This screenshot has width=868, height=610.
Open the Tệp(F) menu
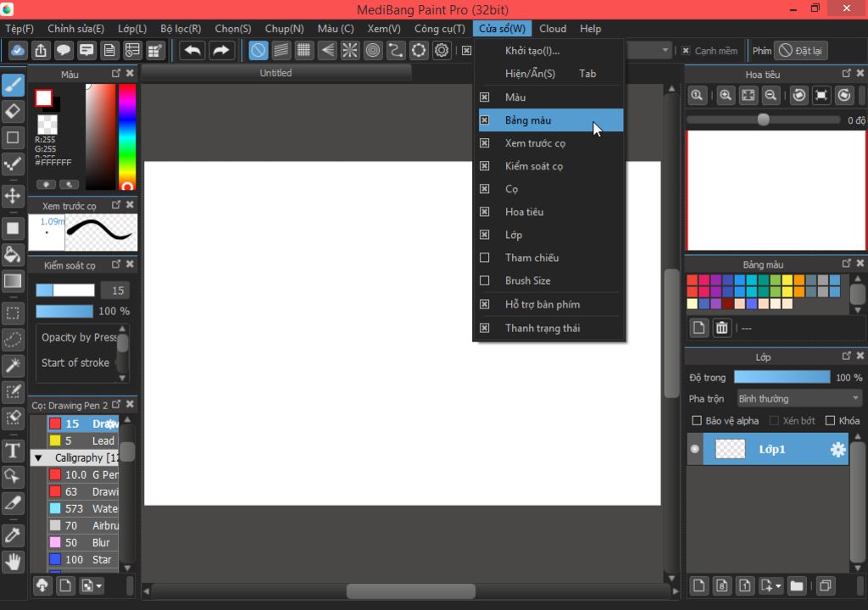19,29
